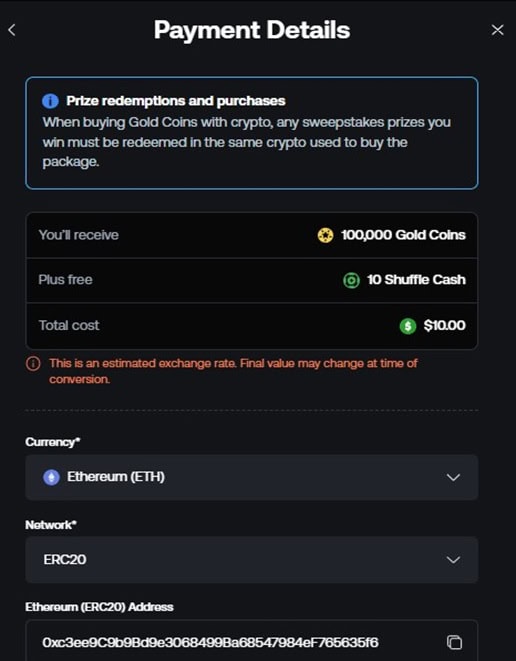
Task: Open the Currency dropdown showing Ethereum (ETH)
Action: [252, 477]
